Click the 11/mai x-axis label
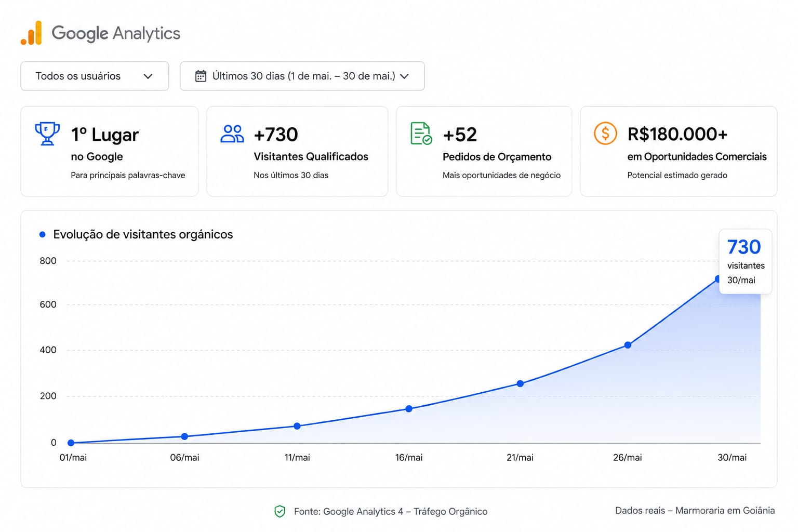This screenshot has height=532, width=798. click(297, 458)
